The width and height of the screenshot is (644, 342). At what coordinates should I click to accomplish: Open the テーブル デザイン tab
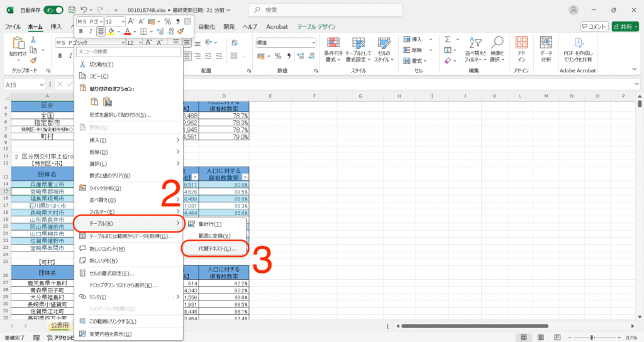316,26
